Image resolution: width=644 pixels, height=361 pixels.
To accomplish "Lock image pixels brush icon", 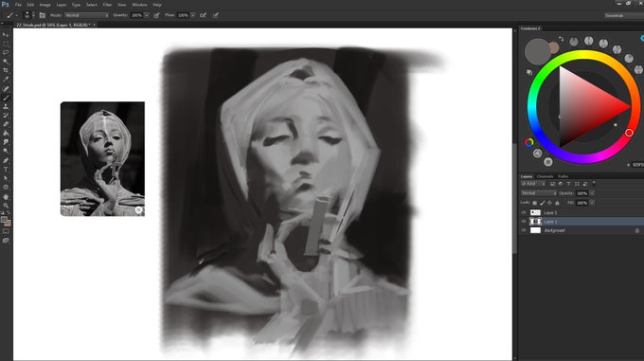I will (x=542, y=203).
